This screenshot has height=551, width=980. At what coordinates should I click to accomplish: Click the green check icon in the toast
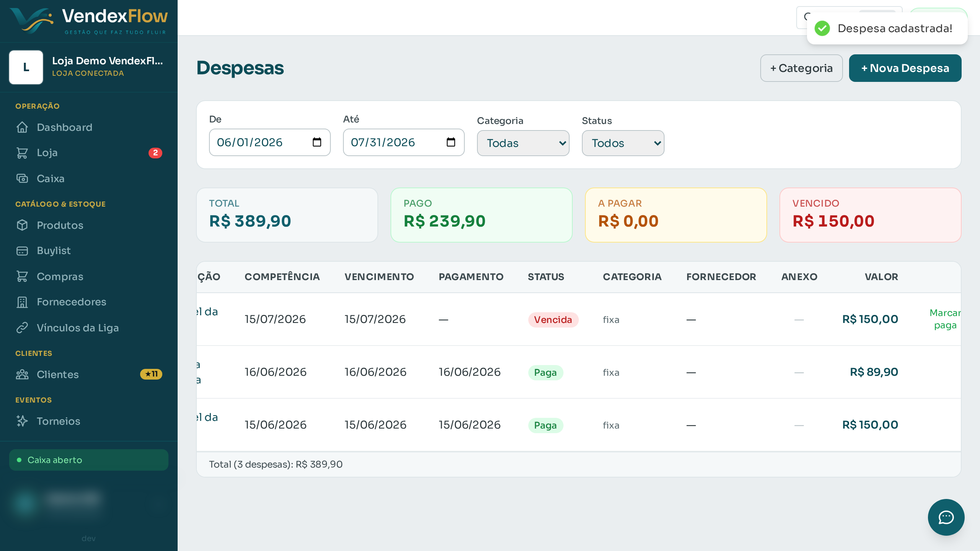click(x=822, y=28)
